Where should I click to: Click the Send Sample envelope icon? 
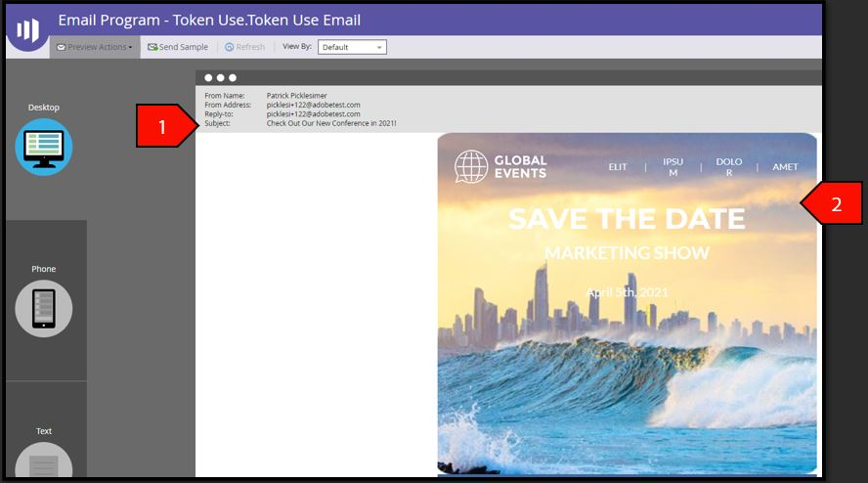[x=152, y=47]
